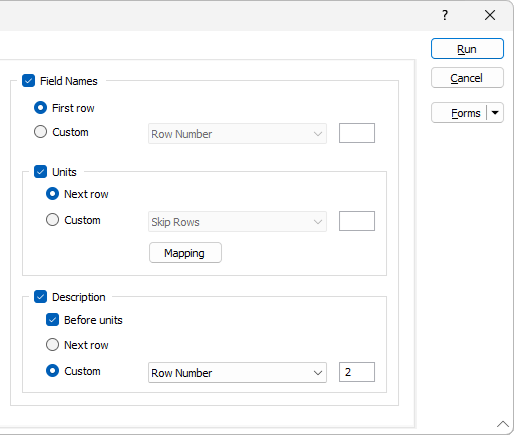Click the collapse chevron at bottom right
The image size is (514, 435).
click(503, 424)
